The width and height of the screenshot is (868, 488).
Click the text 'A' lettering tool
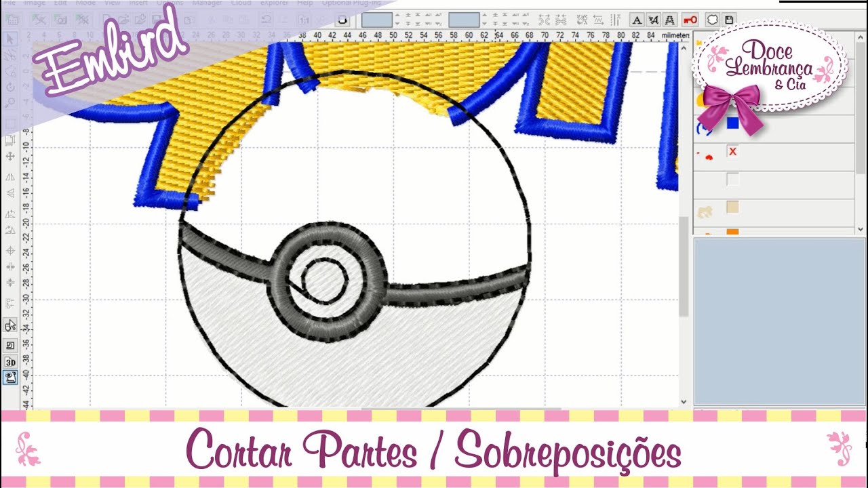tap(637, 20)
